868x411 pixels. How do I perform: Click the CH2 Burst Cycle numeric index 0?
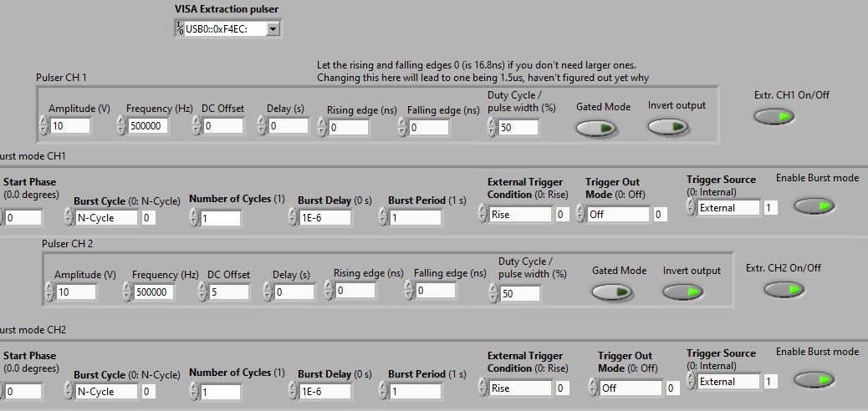148,392
